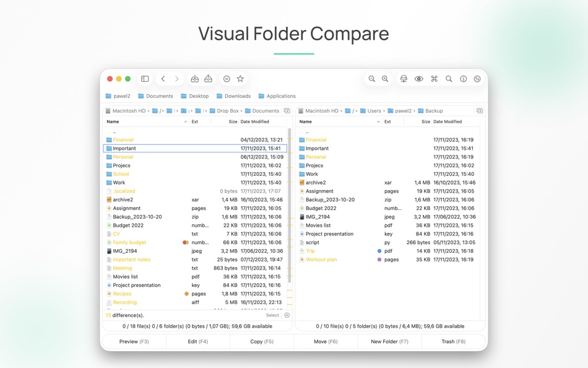Image resolution: width=588 pixels, height=368 pixels.
Task: Open the favorites star icon
Action: [240, 79]
